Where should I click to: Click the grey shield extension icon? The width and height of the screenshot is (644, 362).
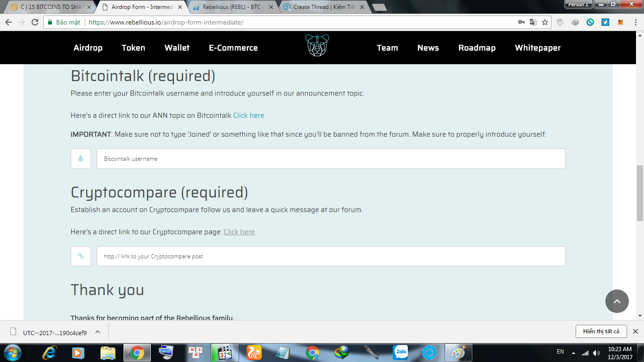pos(560,22)
